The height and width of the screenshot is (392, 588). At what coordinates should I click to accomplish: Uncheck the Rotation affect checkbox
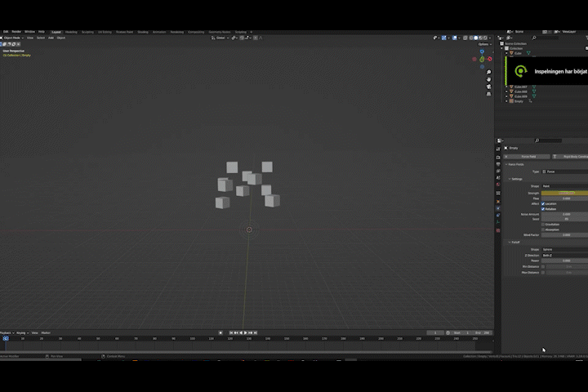pos(543,209)
